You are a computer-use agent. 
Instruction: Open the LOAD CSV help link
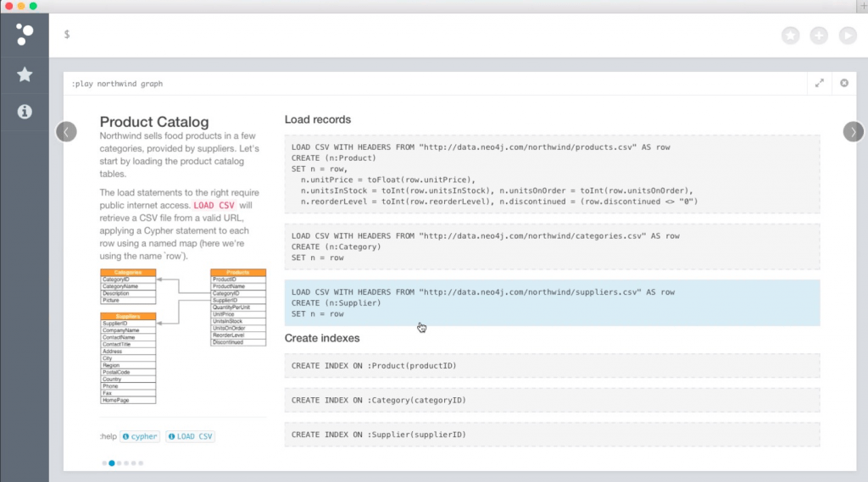191,436
